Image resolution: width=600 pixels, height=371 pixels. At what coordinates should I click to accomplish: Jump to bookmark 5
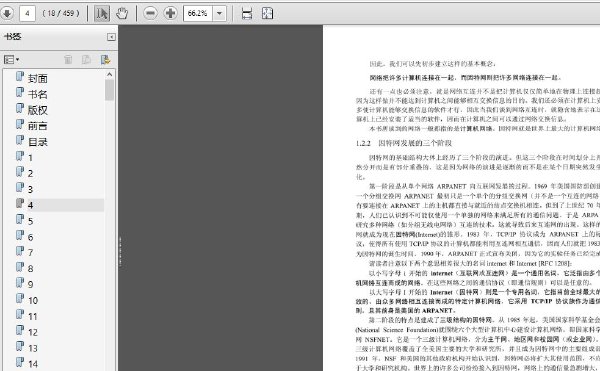(30, 221)
